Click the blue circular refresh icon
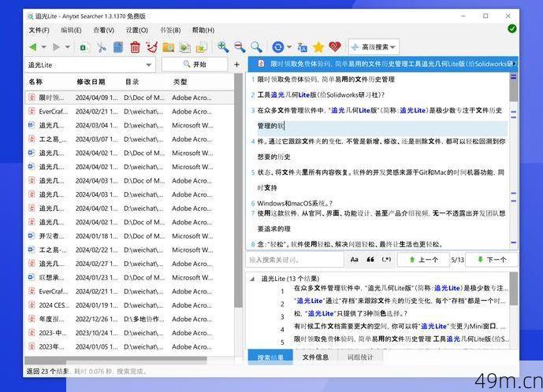 pyautogui.click(x=278, y=46)
